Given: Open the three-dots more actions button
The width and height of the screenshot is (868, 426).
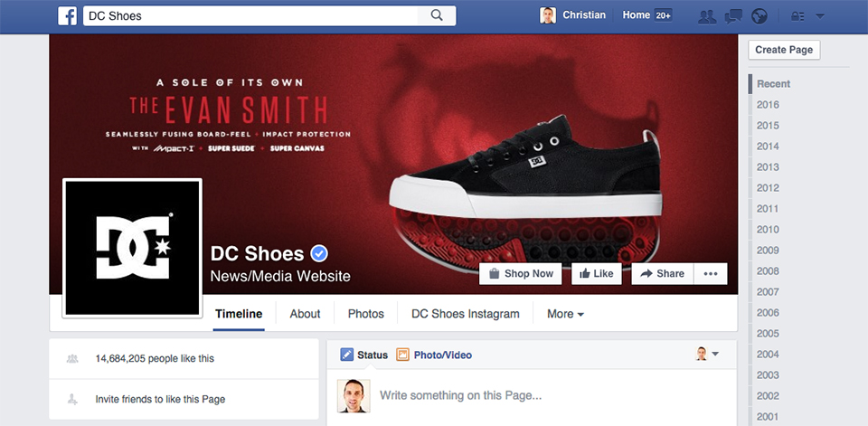Looking at the screenshot, I should coord(711,274).
